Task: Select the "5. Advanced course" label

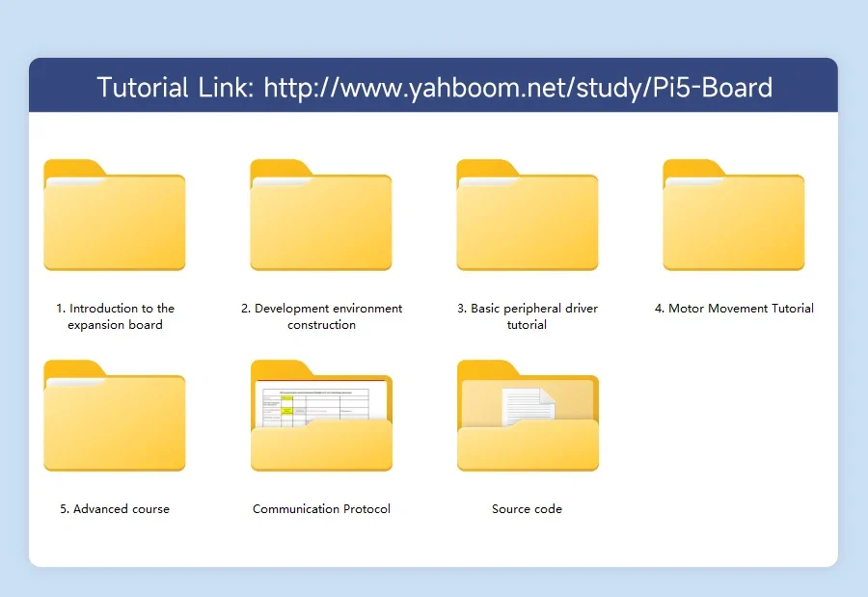Action: tap(115, 508)
